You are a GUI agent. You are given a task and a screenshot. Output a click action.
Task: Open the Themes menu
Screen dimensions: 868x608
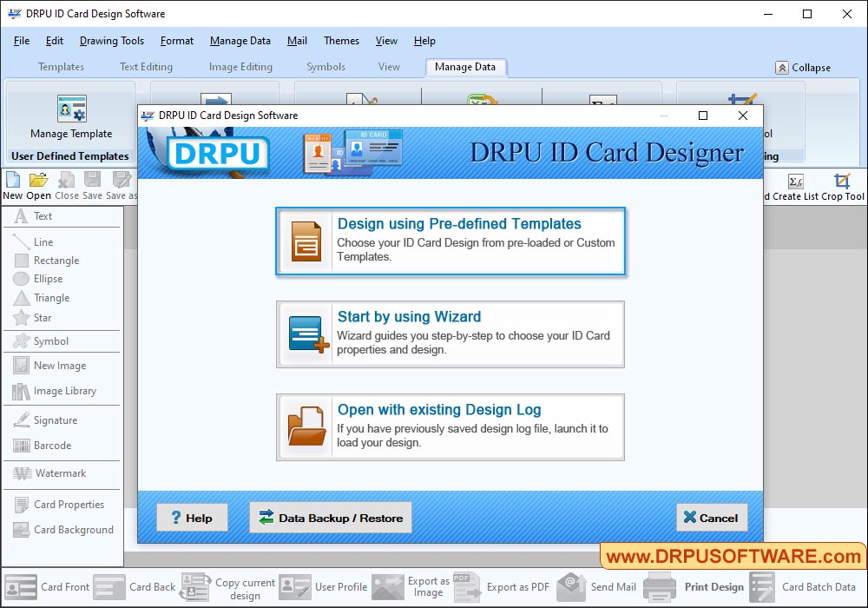pyautogui.click(x=341, y=40)
